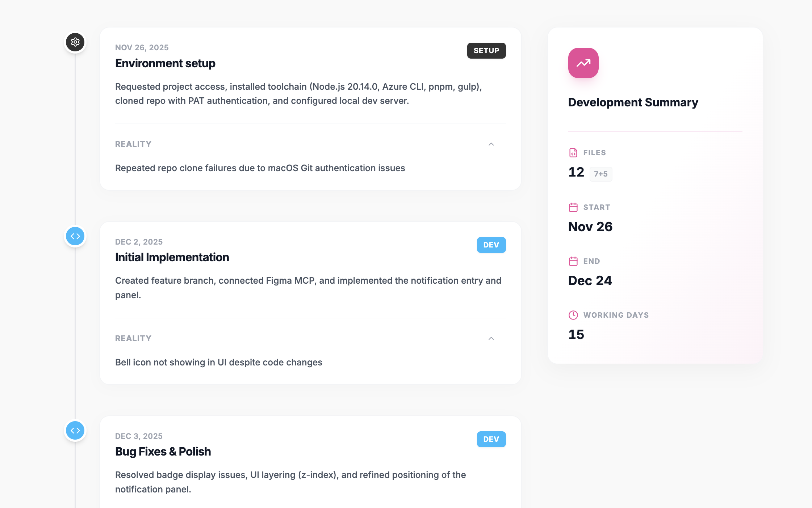Click the Working Days clock icon
This screenshot has height=508, width=812.
pos(573,315)
